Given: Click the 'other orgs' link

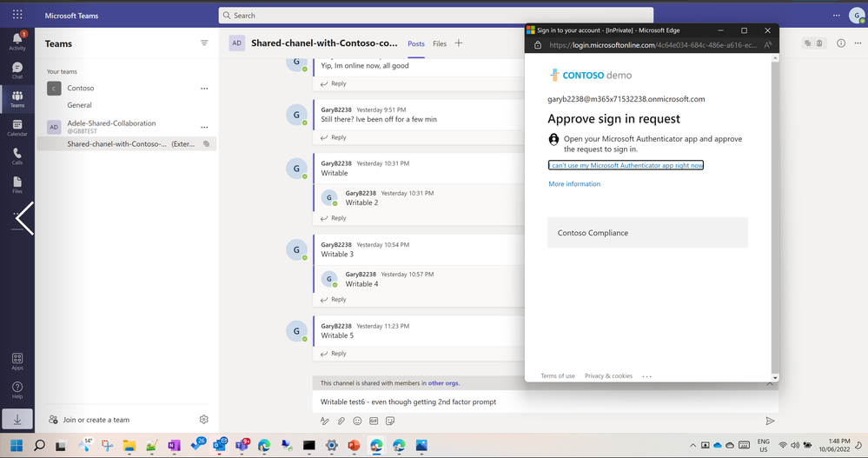Looking at the screenshot, I should click(x=443, y=383).
